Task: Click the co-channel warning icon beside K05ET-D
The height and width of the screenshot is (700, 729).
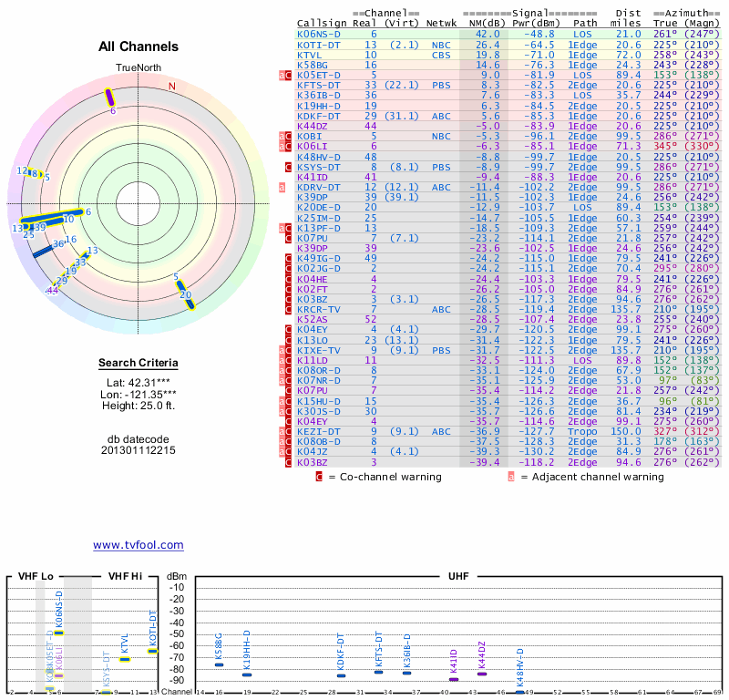Action: (x=283, y=75)
